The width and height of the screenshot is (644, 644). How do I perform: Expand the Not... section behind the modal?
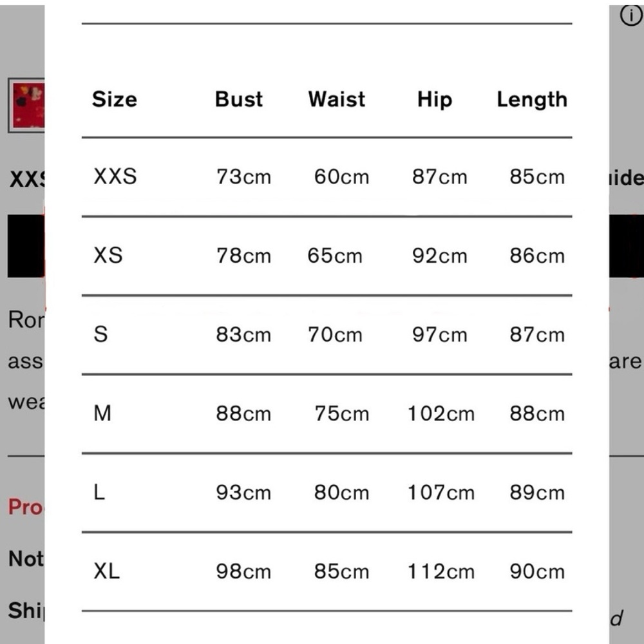(26, 559)
